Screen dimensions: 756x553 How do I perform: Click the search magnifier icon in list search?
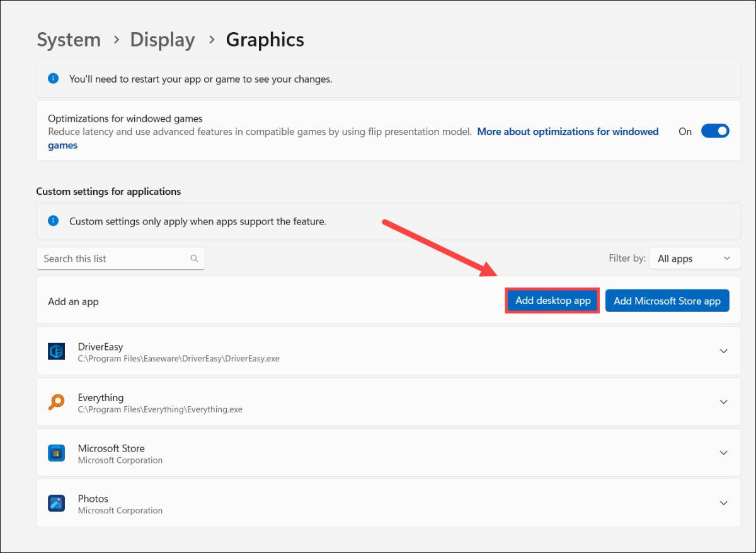coord(194,259)
